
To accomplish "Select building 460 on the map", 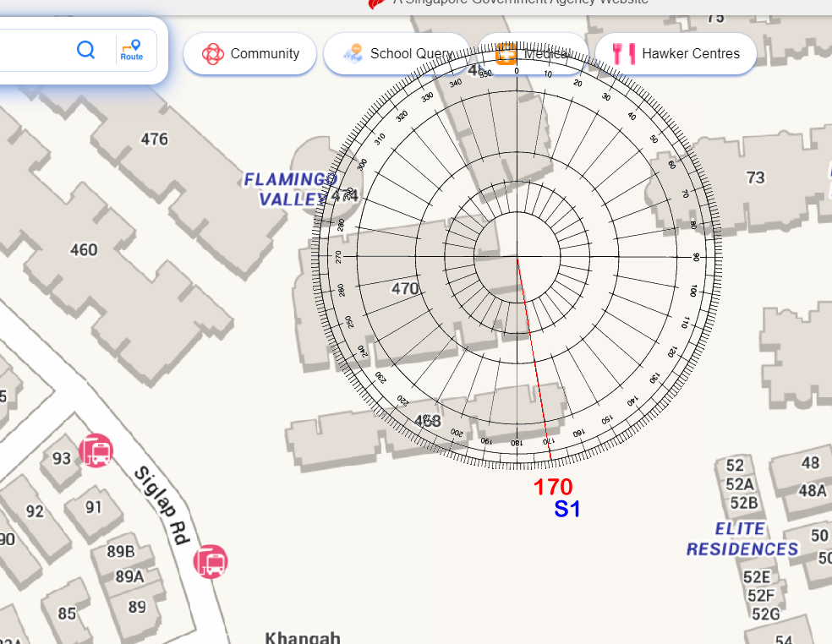I will [x=83, y=249].
